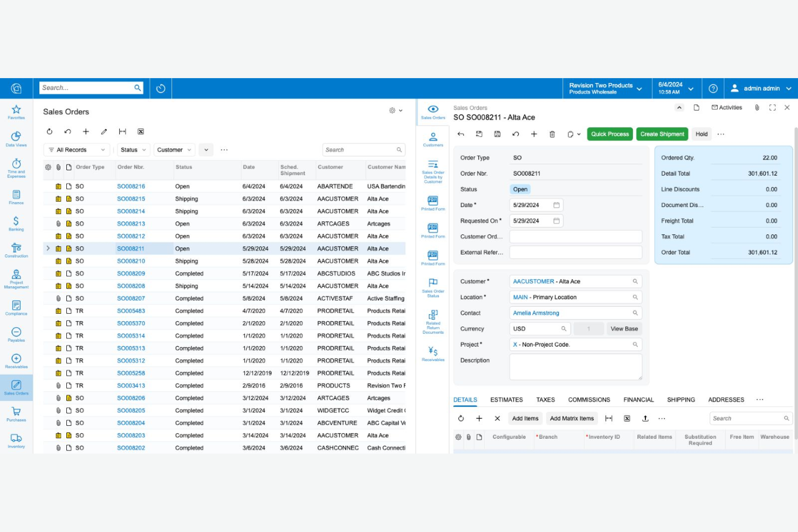Open the Inventory module
Viewport: 798px width, 532px height.
pyautogui.click(x=16, y=441)
